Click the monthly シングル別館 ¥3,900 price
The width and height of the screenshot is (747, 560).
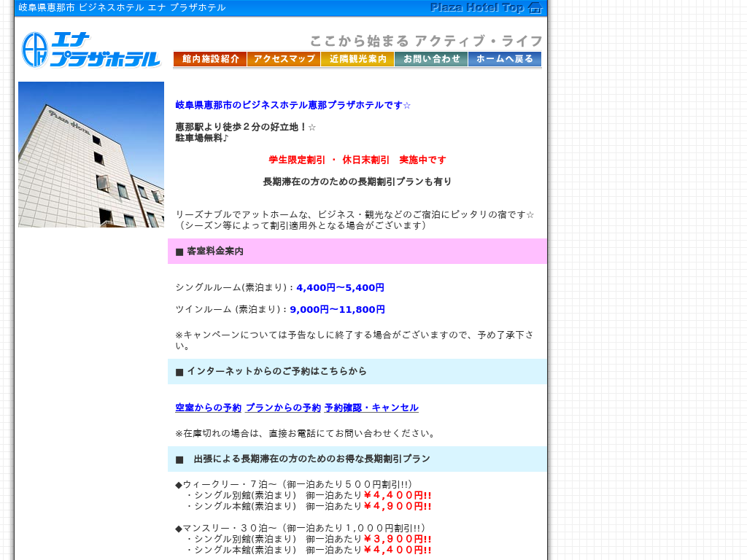(398, 540)
